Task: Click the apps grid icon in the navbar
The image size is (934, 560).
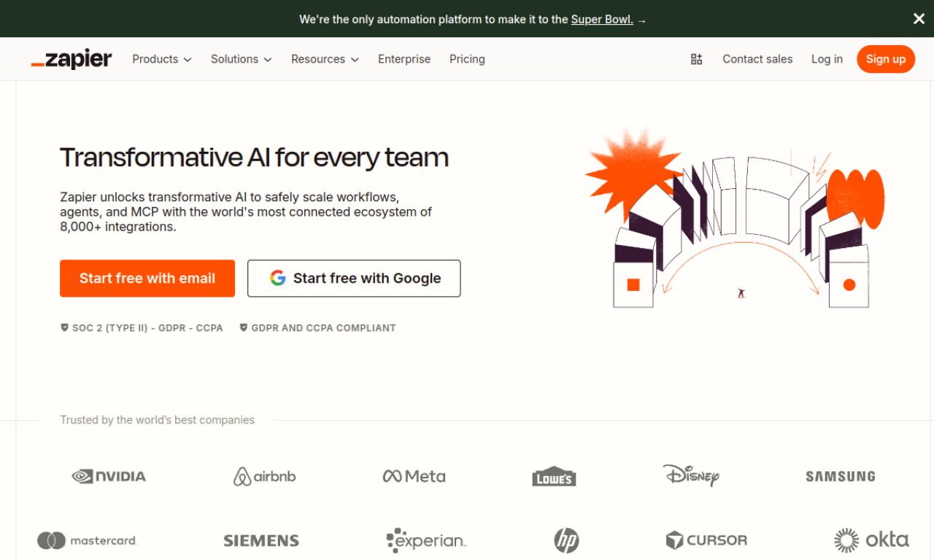Action: click(x=696, y=59)
